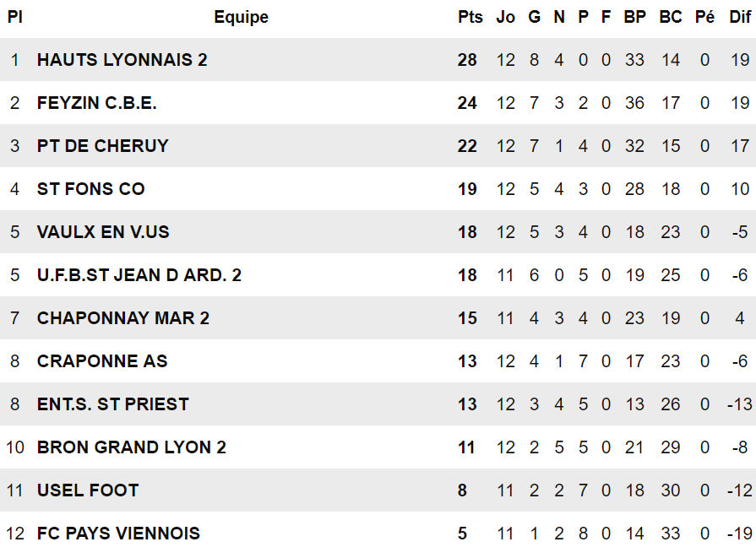Open BRON GRAND LYON 2 link

132,447
